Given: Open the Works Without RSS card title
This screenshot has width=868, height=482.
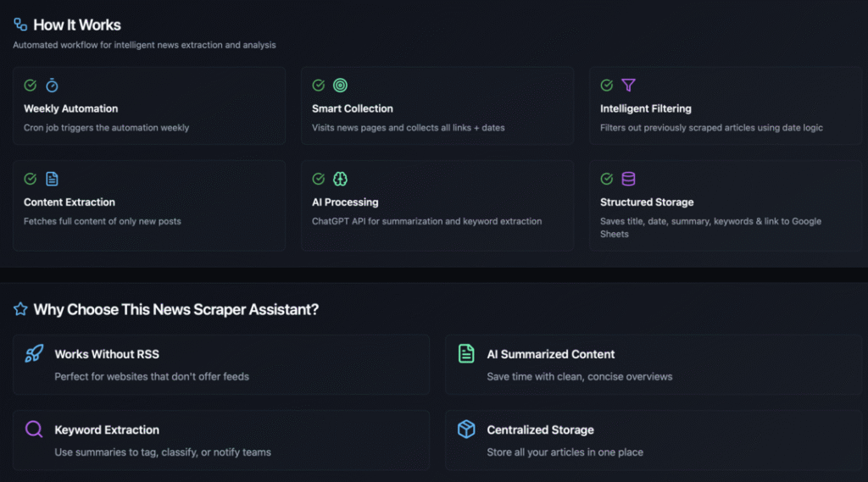Looking at the screenshot, I should (x=107, y=354).
